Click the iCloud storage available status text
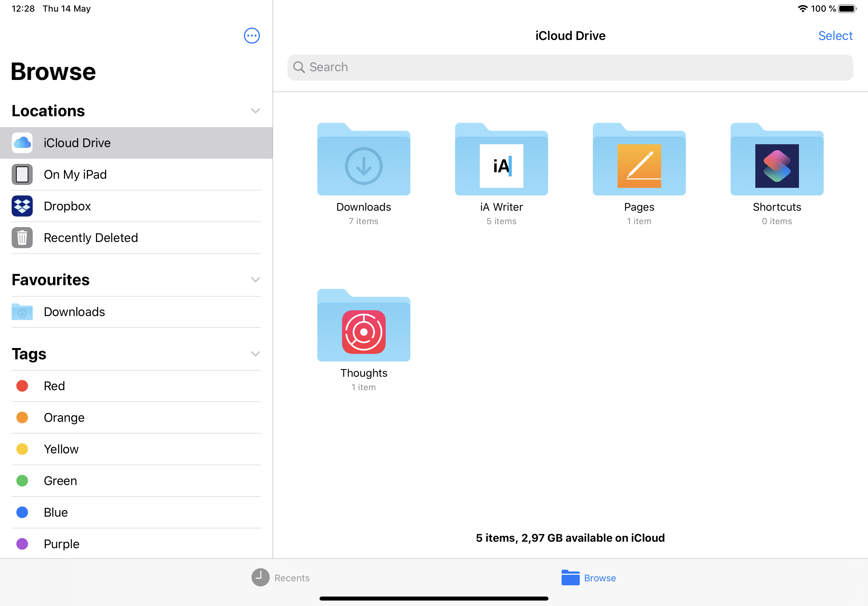 click(x=570, y=538)
